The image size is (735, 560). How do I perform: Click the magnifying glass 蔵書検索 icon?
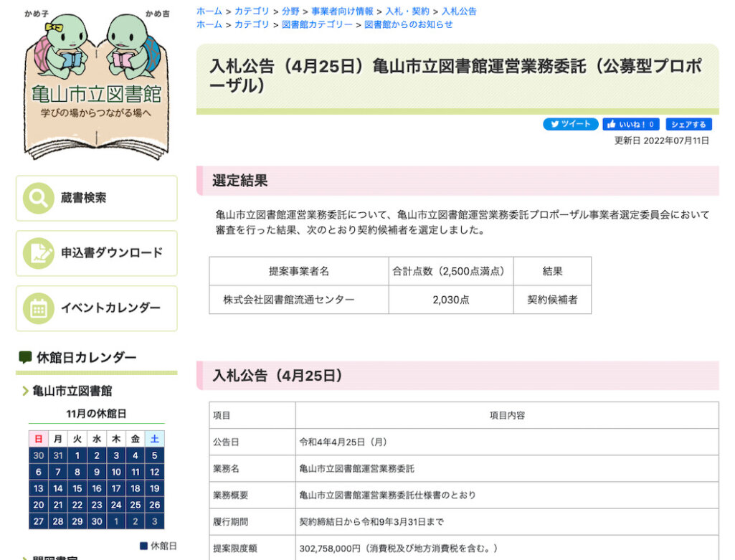pyautogui.click(x=39, y=199)
